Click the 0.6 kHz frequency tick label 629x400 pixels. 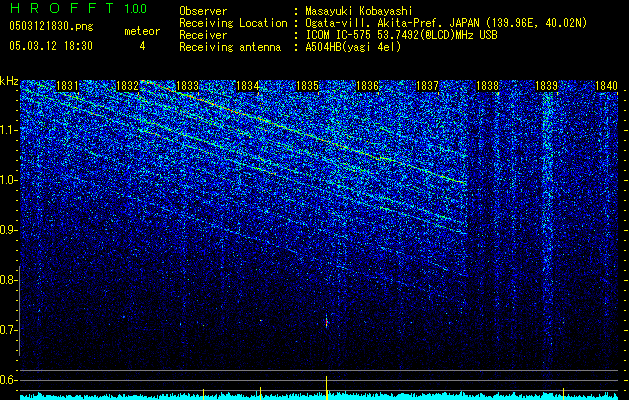click(9, 380)
